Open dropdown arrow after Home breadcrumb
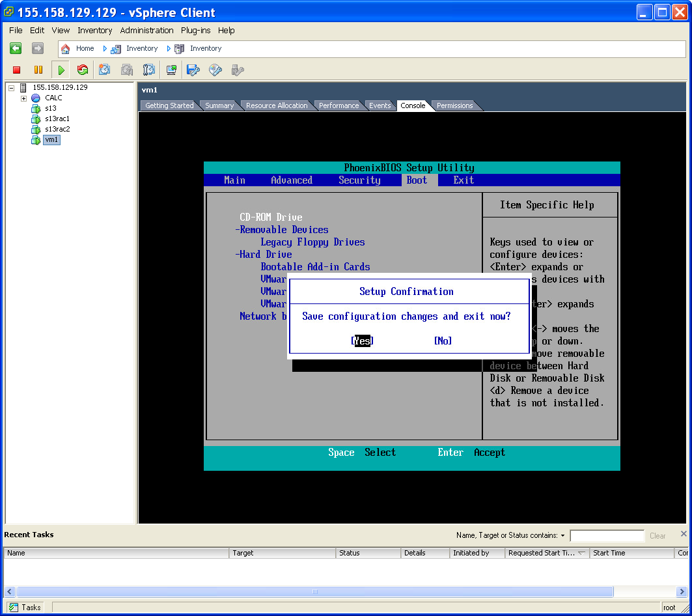 point(105,49)
